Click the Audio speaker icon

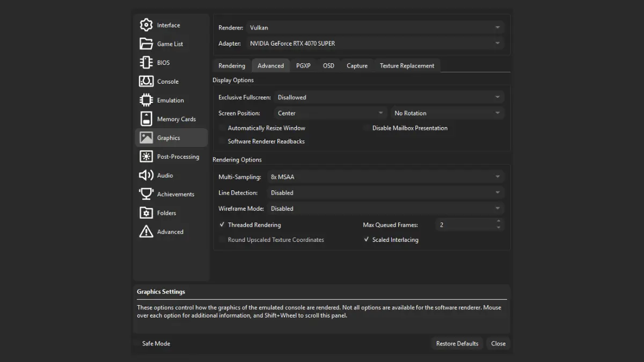(x=146, y=175)
